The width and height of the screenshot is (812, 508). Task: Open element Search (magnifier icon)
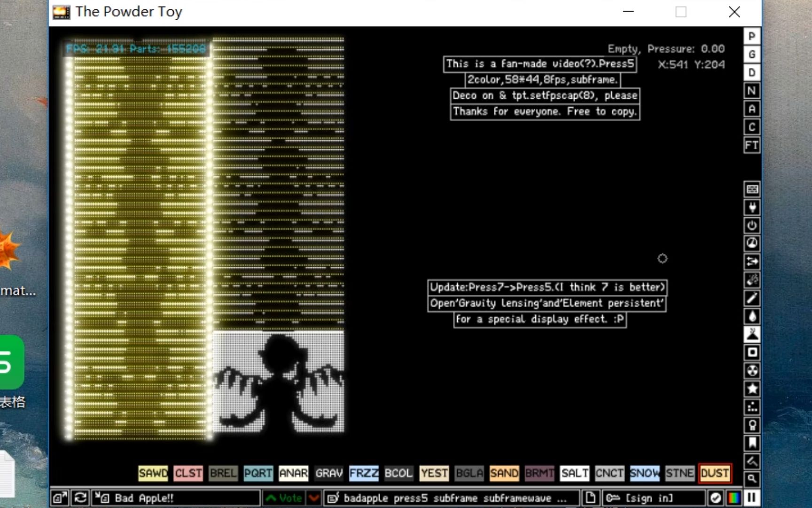(x=752, y=479)
